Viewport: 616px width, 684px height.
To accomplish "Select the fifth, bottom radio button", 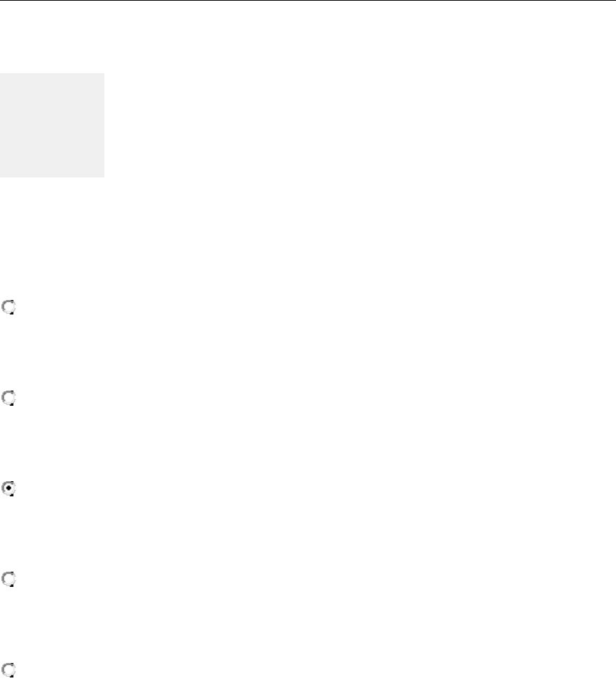I will click(x=9, y=670).
